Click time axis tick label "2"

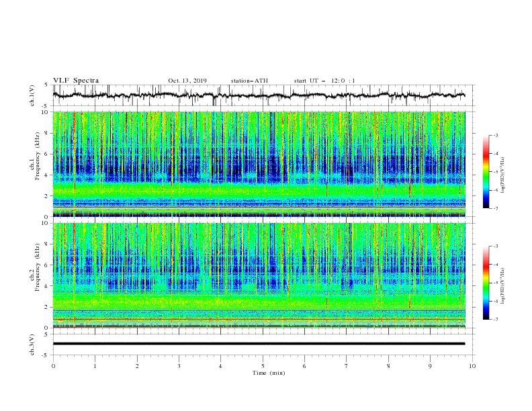click(137, 366)
